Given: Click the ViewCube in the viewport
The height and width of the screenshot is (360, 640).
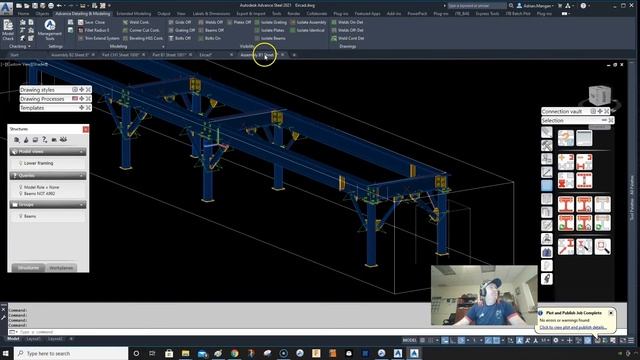Looking at the screenshot, I should tap(600, 96).
